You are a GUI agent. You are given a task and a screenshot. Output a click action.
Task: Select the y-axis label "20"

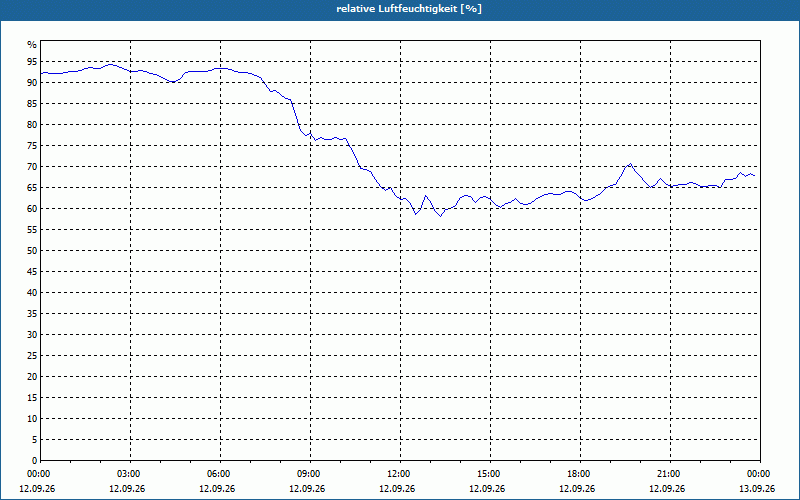(x=32, y=377)
